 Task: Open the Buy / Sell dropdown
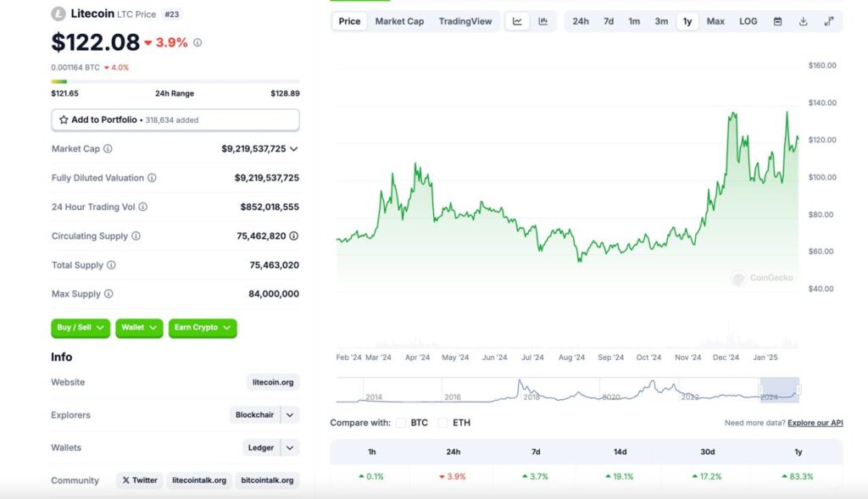pyautogui.click(x=81, y=328)
